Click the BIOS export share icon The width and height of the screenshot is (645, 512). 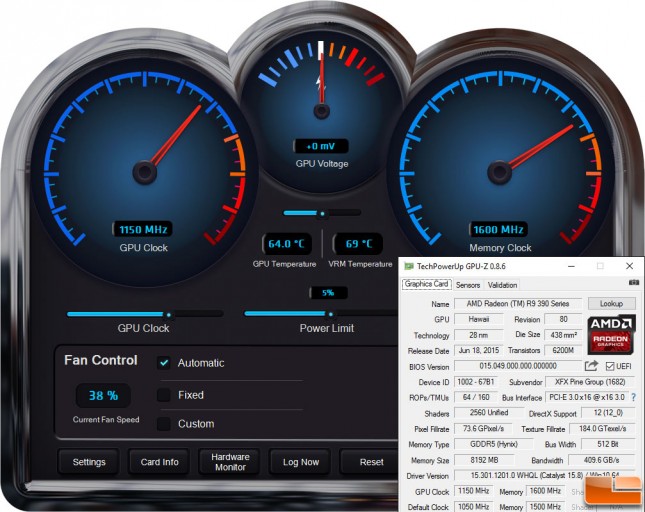591,366
